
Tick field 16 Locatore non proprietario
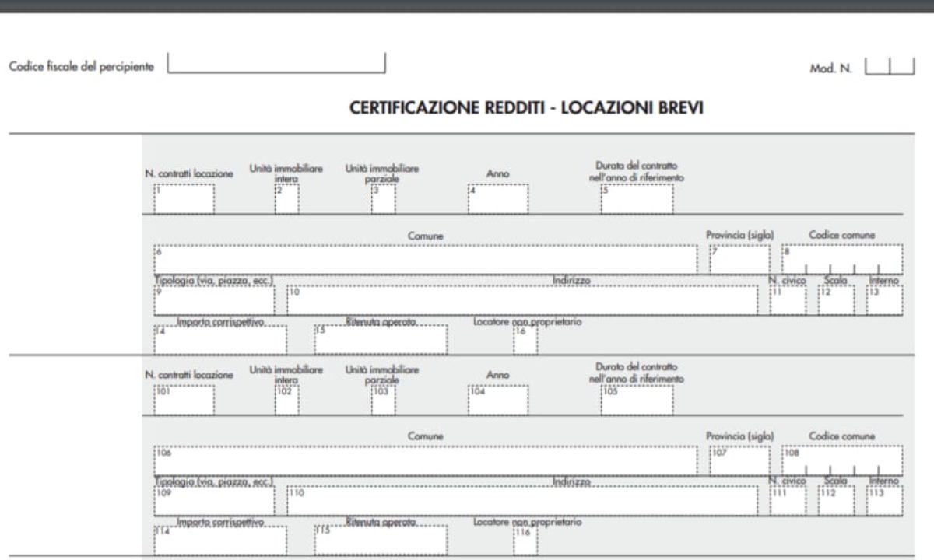coord(525,339)
